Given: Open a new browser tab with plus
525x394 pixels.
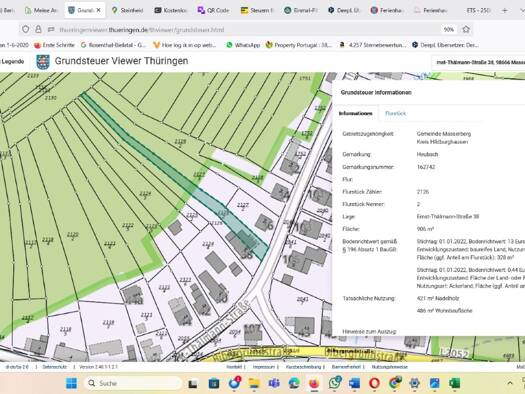Looking at the screenshot, I should tap(505, 11).
